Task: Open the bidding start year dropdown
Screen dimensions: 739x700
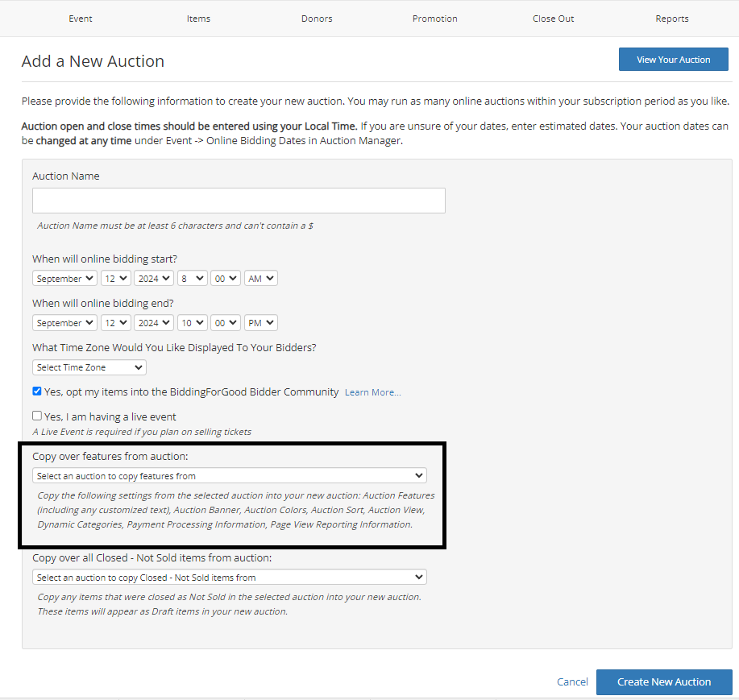Action: click(154, 279)
